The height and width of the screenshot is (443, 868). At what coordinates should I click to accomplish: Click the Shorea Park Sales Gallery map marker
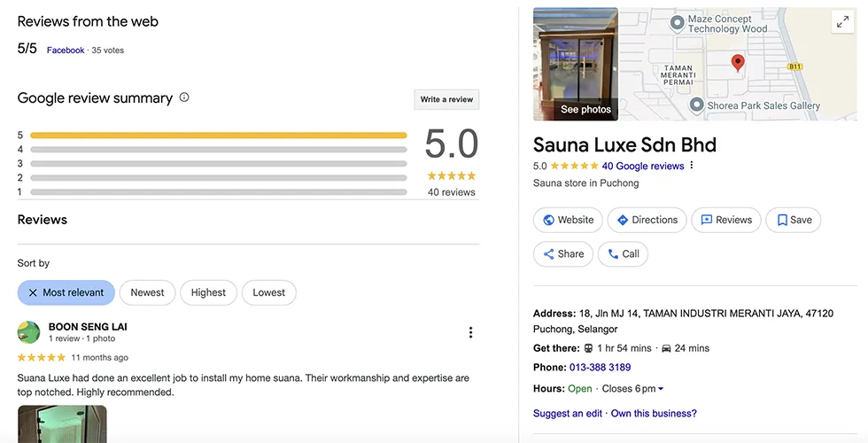click(696, 105)
